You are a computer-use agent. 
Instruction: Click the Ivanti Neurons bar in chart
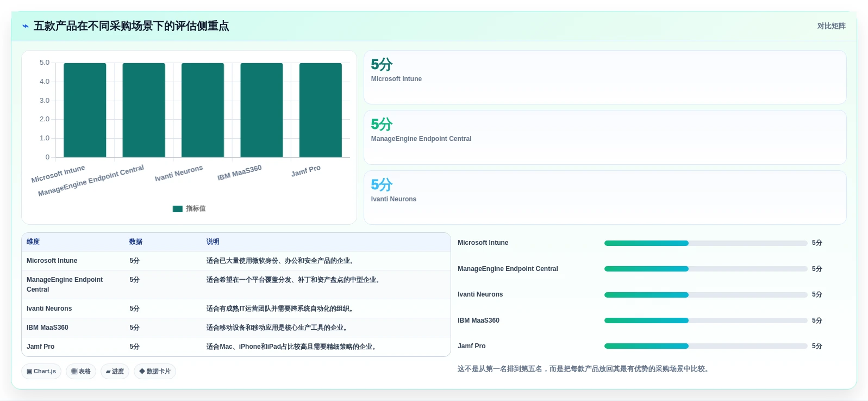point(203,110)
